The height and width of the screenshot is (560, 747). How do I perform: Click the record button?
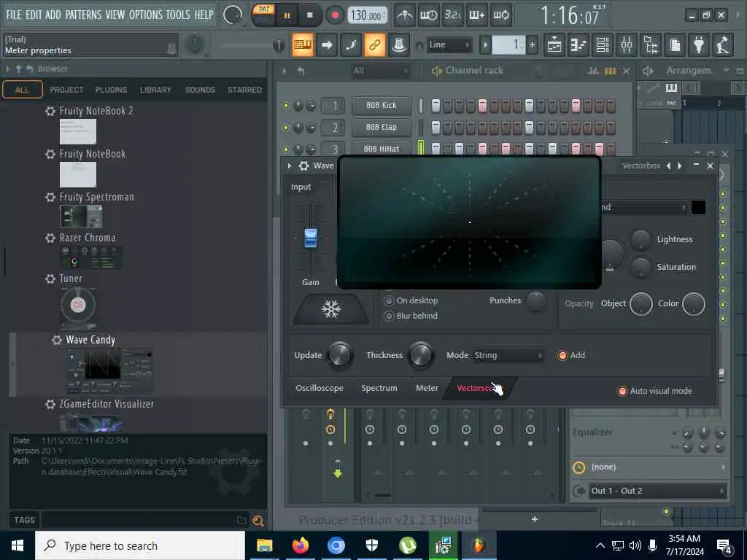coord(335,16)
